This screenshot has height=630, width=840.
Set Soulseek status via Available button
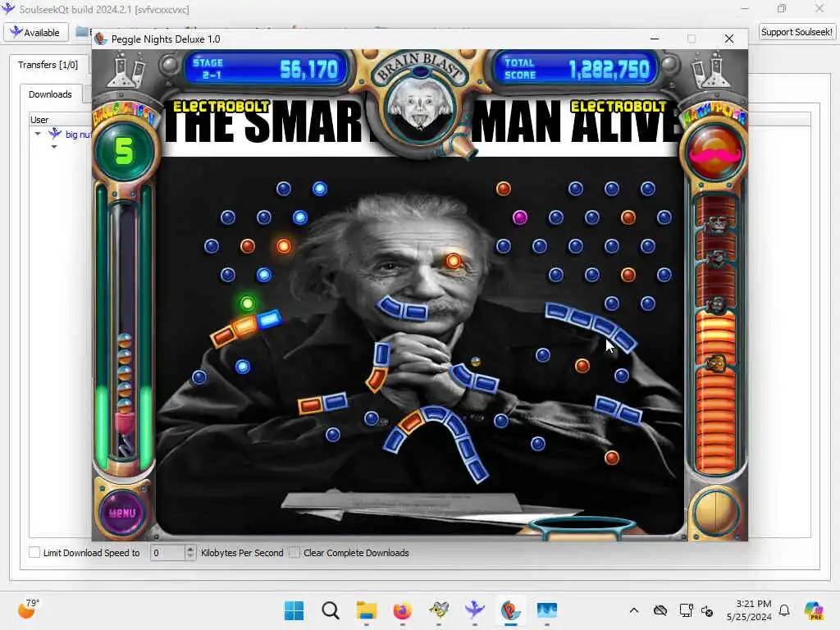(x=36, y=32)
